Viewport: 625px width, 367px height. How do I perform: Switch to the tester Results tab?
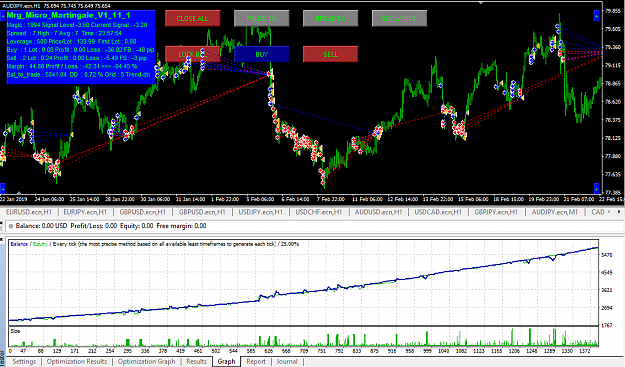[197, 361]
